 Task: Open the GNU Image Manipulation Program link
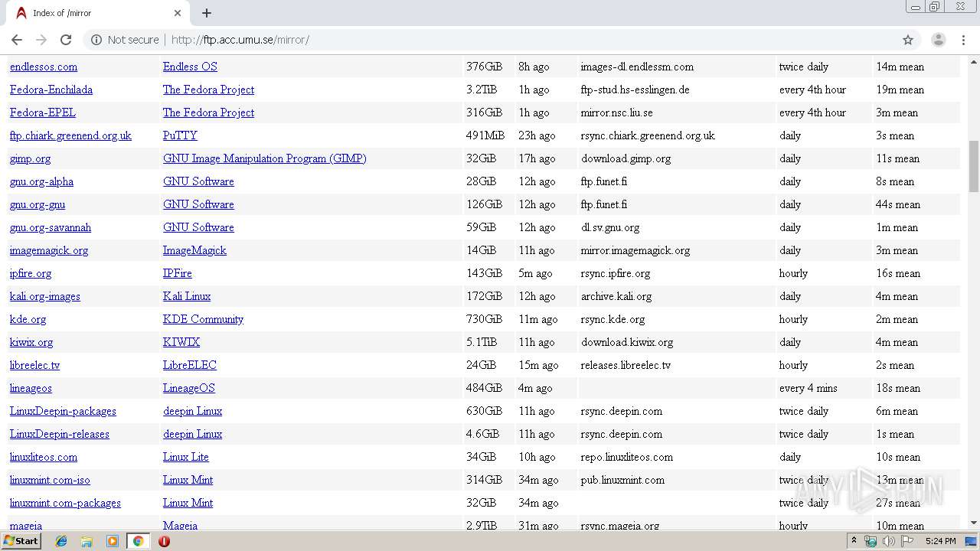pyautogui.click(x=265, y=158)
